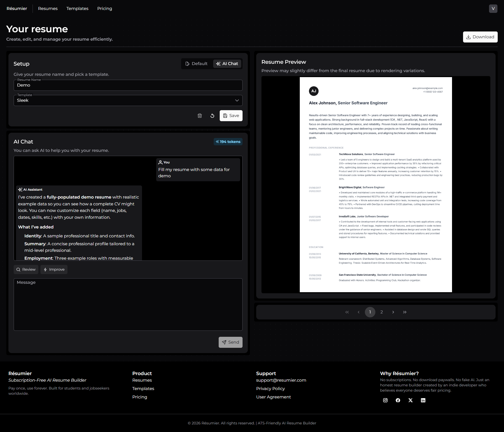
Task: Expand the Template dropdown showing Sleek
Action: [x=128, y=100]
